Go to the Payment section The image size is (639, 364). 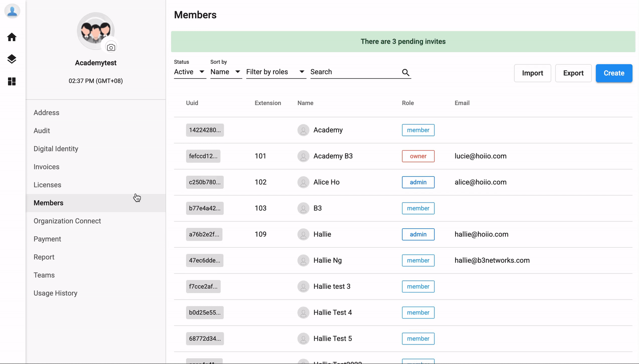(96, 239)
